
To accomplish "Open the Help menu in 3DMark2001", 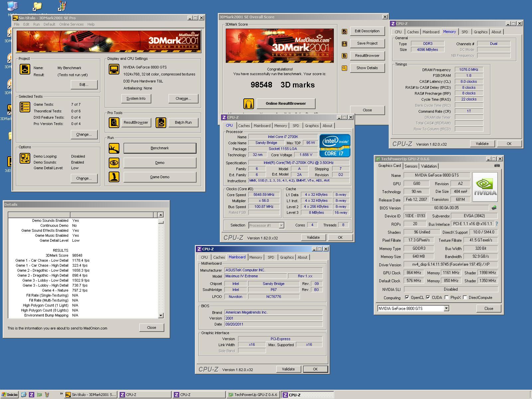I will point(91,24).
